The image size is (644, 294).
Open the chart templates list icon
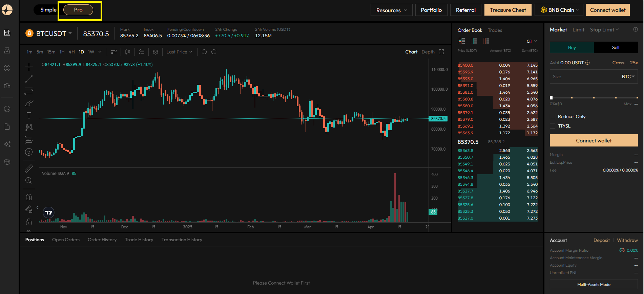tap(142, 52)
